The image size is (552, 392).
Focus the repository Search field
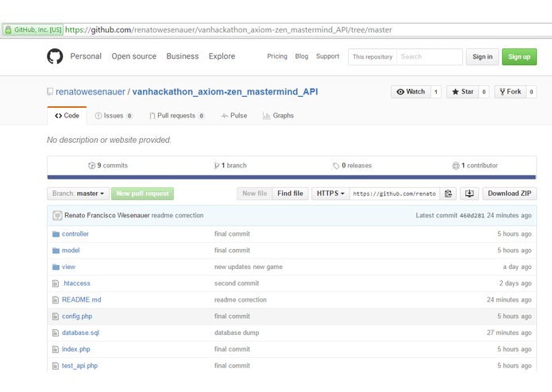click(x=430, y=57)
